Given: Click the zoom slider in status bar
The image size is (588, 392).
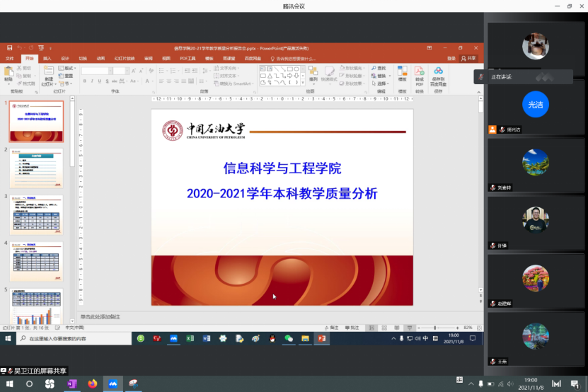Looking at the screenshot, I should click(436, 328).
